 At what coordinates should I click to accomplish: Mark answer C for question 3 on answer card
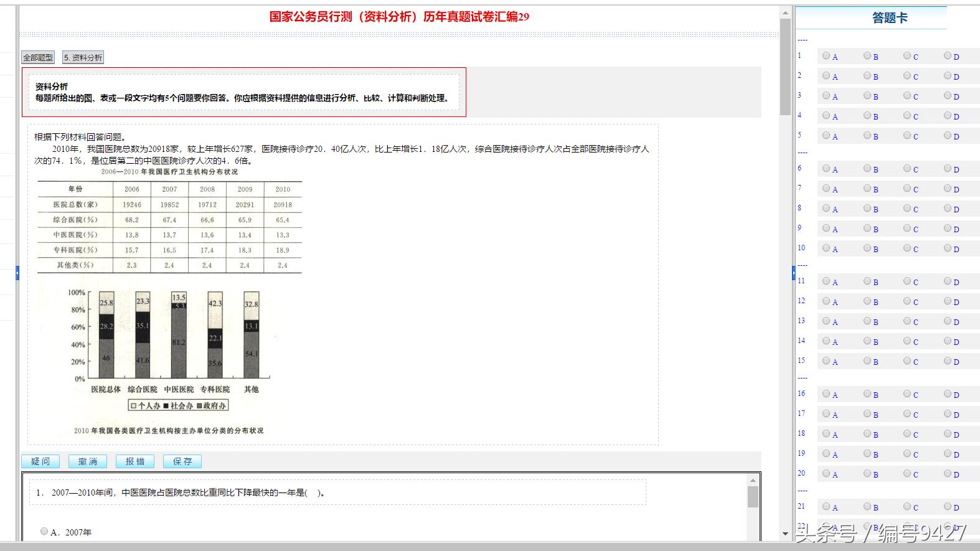907,95
